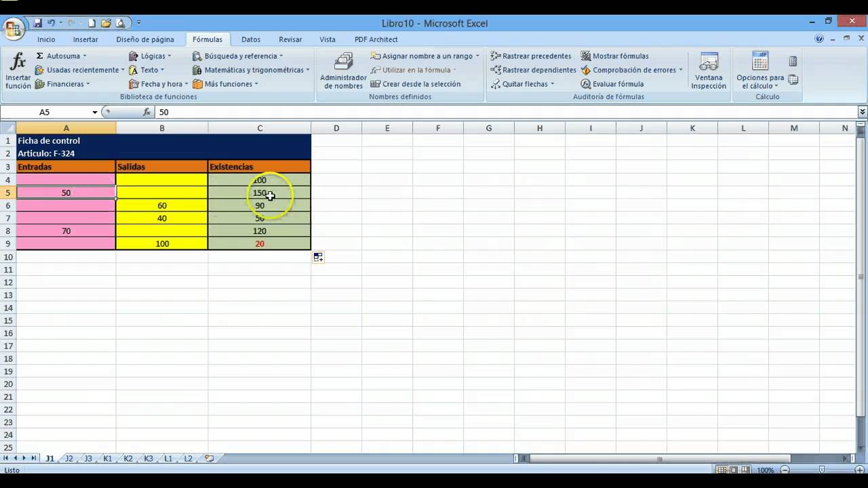Click the horizontal scrollbar thumb

click(x=659, y=459)
